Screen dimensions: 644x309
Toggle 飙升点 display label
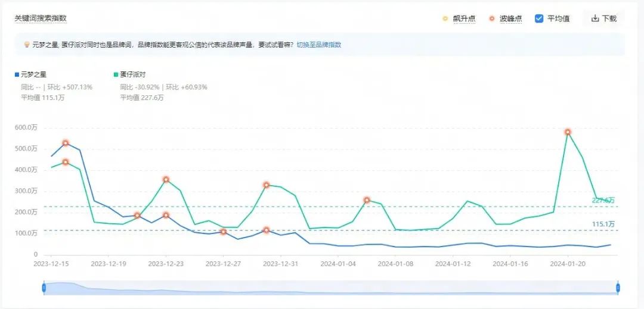coord(464,18)
